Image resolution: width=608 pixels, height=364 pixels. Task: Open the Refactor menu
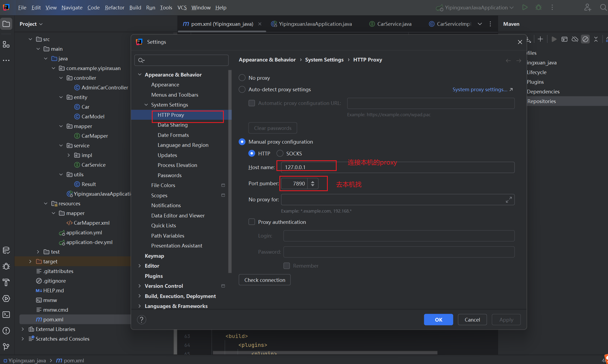tap(114, 8)
